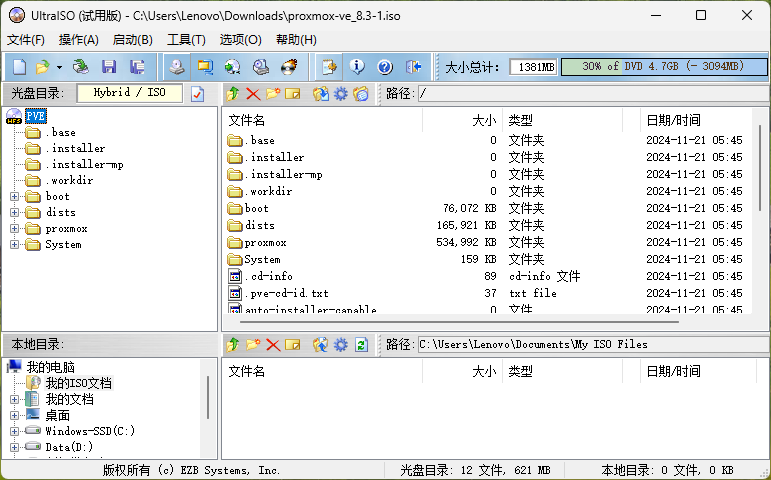Screen dimensions: 771x480
Task: Click the local path field showing My ISO Files
Action: [x=593, y=344]
